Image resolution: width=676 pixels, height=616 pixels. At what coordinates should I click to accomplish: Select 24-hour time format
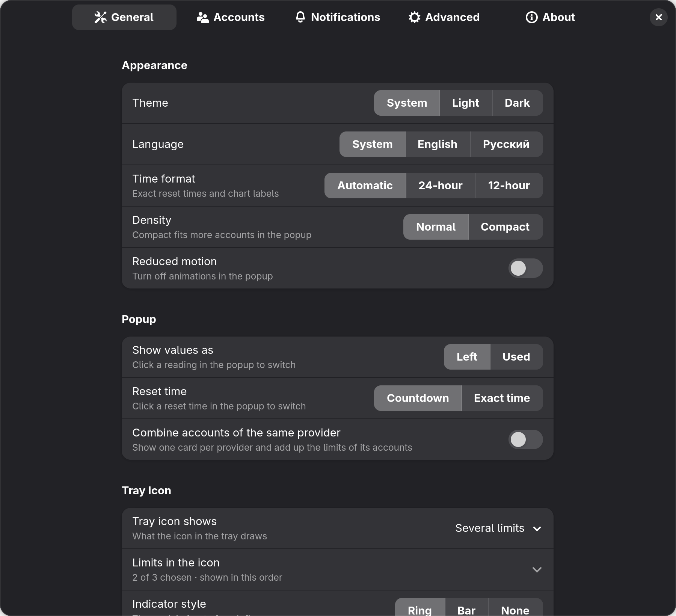click(441, 186)
